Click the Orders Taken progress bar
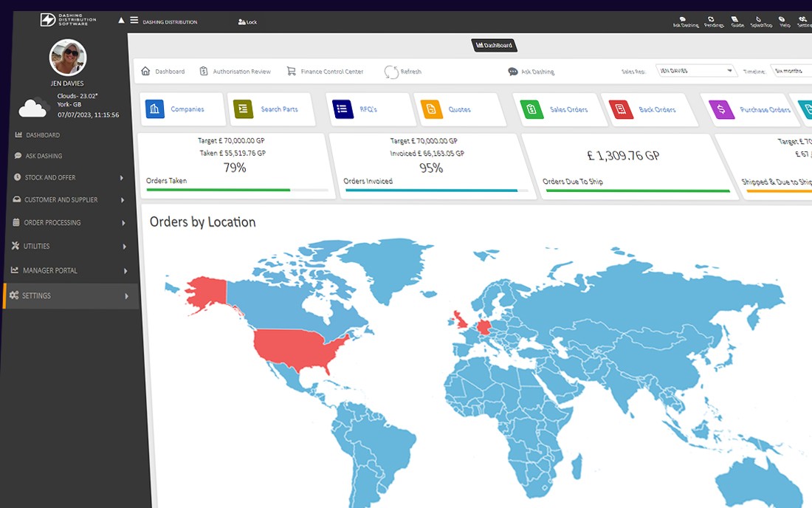The height and width of the screenshot is (508, 812). [x=237, y=190]
